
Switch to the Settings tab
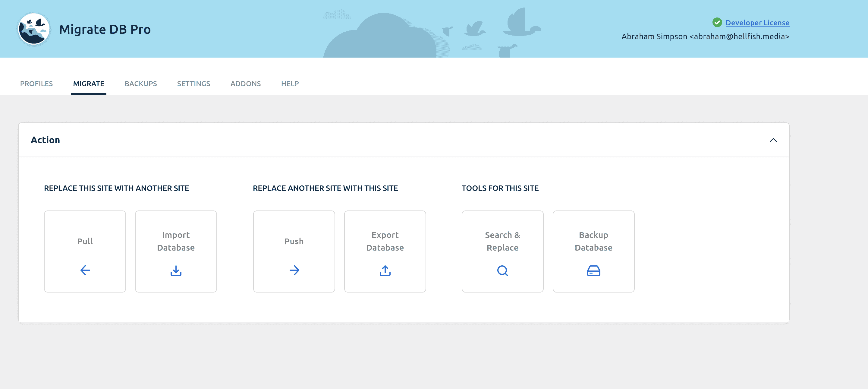(x=193, y=84)
